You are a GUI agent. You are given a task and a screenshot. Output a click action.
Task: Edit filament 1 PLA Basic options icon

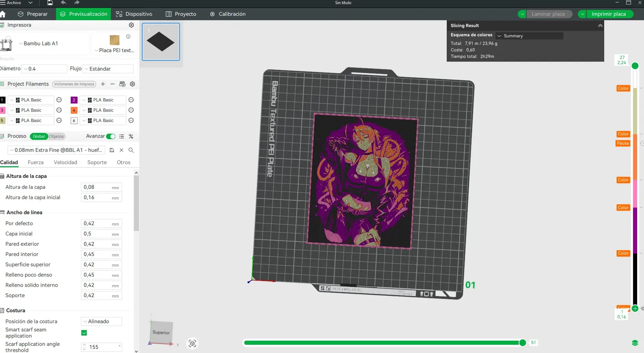tap(59, 100)
